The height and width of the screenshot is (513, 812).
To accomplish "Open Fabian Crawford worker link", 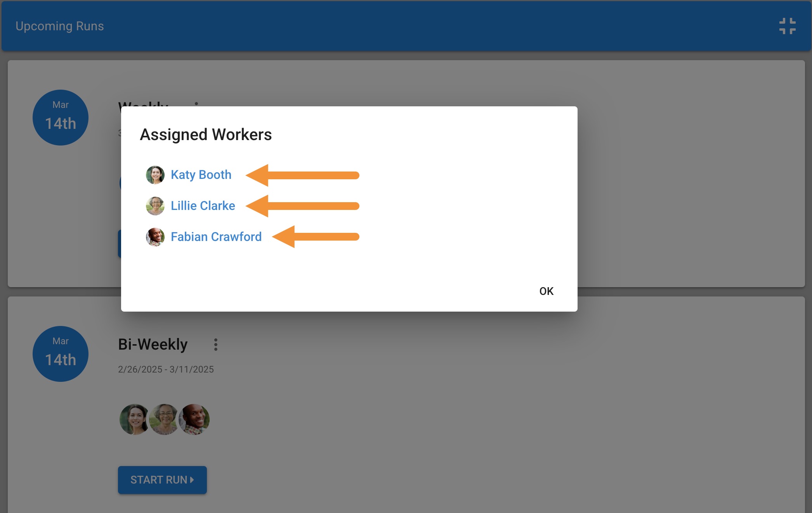I will 216,237.
